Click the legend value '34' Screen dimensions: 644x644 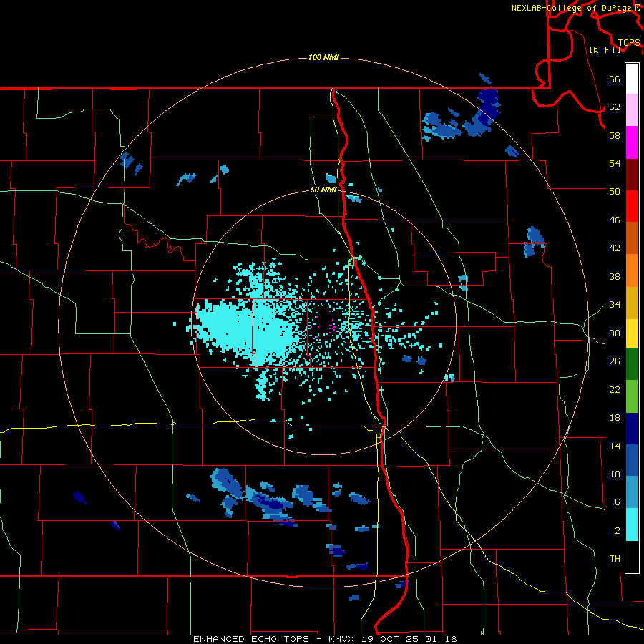pyautogui.click(x=615, y=305)
